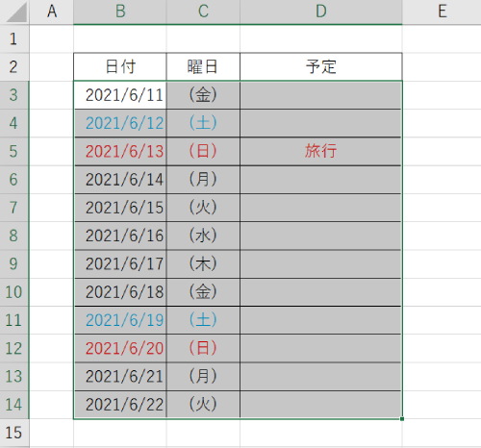Screen dimensions: 481x448
Task: Select the 2021/6/11 date cell
Action: click(x=120, y=95)
